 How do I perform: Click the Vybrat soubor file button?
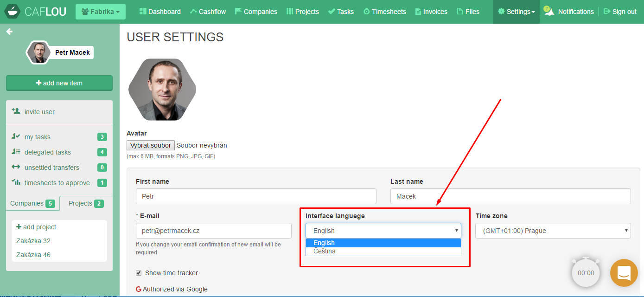coord(151,145)
